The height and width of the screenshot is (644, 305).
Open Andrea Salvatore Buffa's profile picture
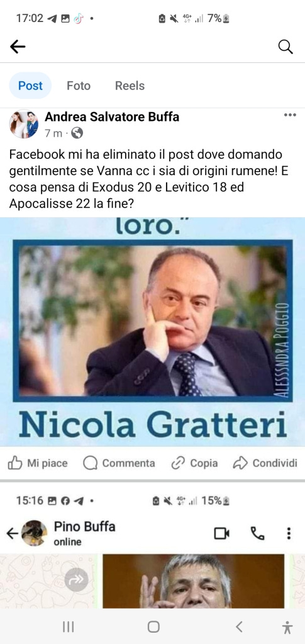point(24,124)
